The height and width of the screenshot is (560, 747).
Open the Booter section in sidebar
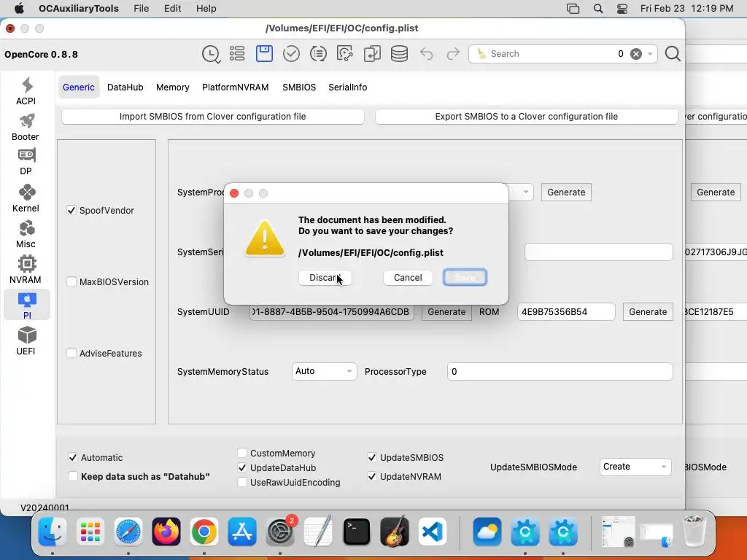click(26, 127)
